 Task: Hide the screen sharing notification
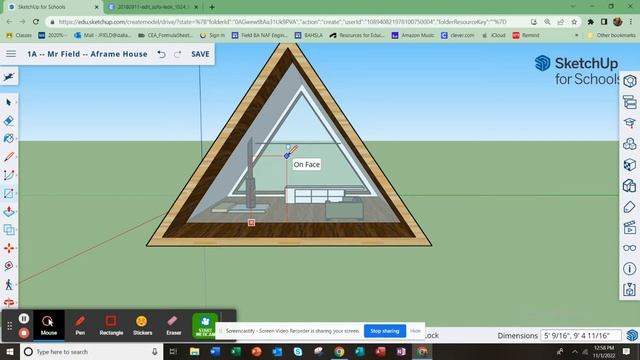(415, 331)
